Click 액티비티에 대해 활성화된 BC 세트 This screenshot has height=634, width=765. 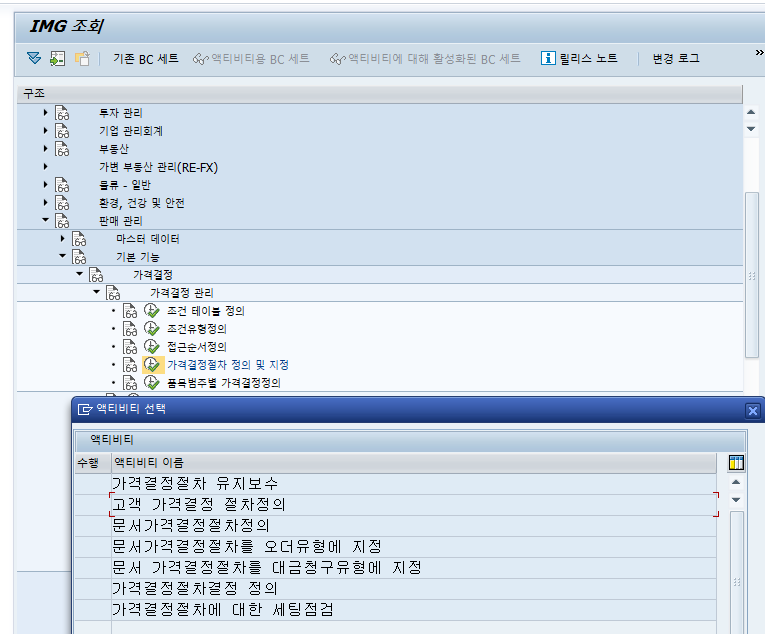[425, 59]
